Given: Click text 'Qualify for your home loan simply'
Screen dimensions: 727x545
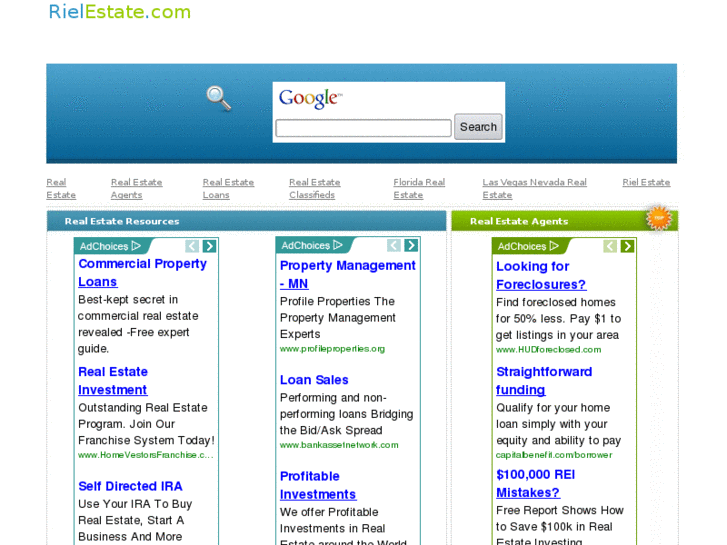Looking at the screenshot, I should tap(553, 416).
